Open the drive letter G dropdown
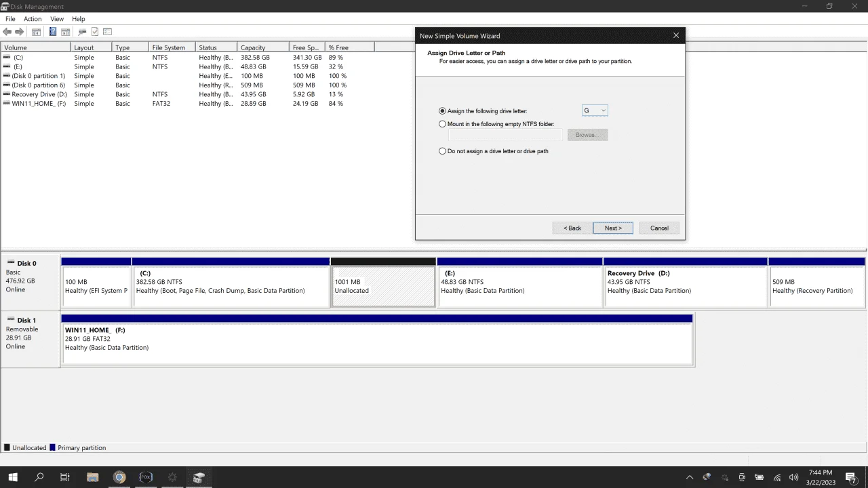 point(595,110)
